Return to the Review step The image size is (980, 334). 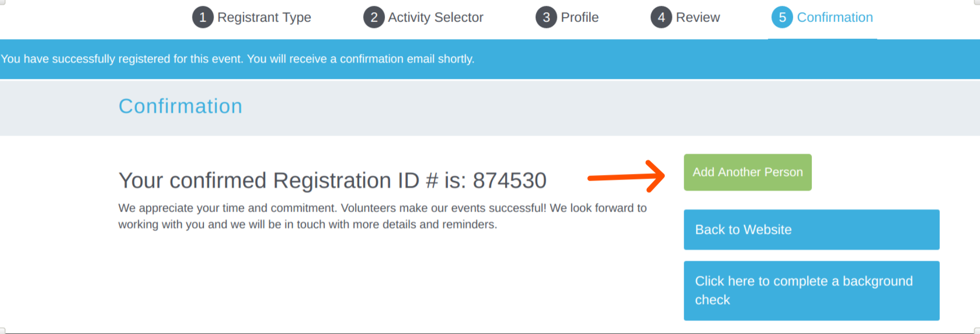tap(698, 18)
